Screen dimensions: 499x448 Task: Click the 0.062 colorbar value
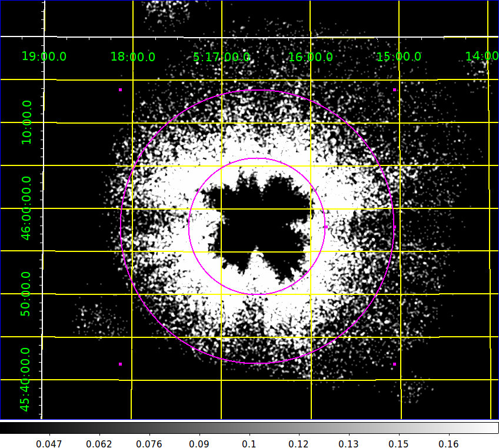point(99,443)
